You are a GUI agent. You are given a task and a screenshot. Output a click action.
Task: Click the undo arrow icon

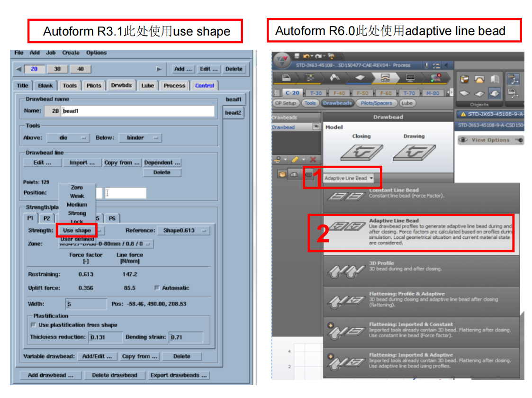click(x=307, y=56)
